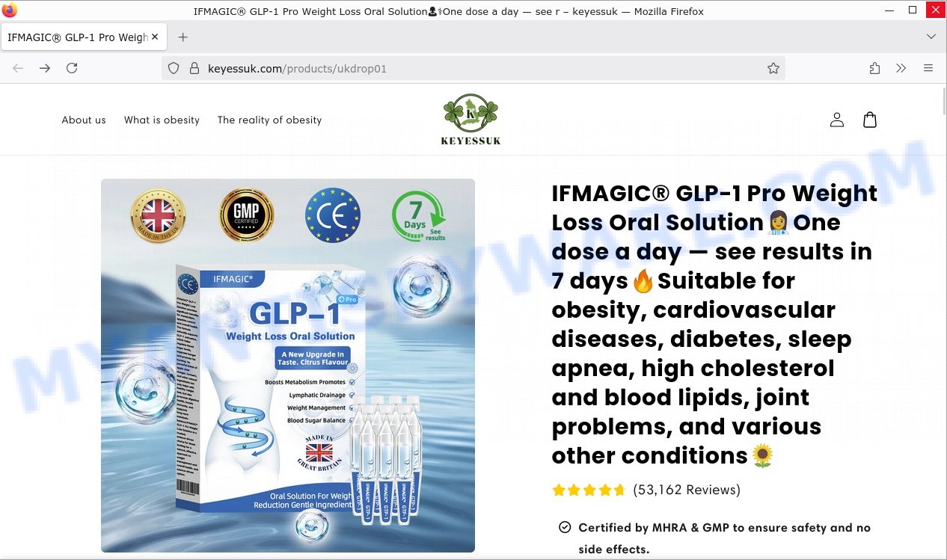This screenshot has width=947, height=560.
Task: Open About us menu link
Action: pyautogui.click(x=84, y=120)
